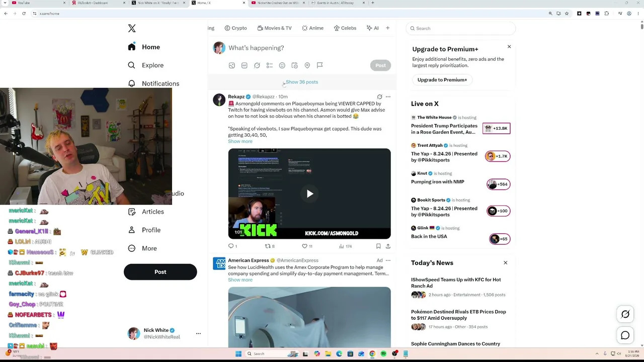Click the Upgrade to Premium+ button
Viewport: 644px width, 362px height.
pos(442,80)
